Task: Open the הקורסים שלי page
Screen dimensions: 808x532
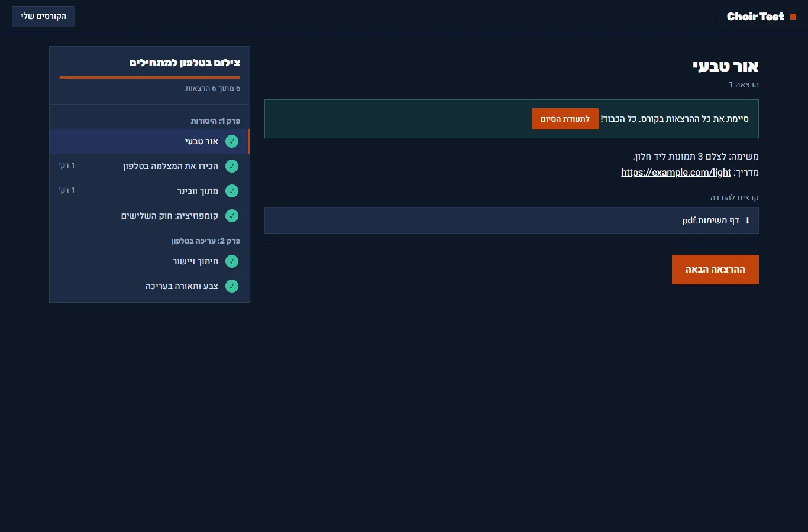Action: tap(43, 17)
